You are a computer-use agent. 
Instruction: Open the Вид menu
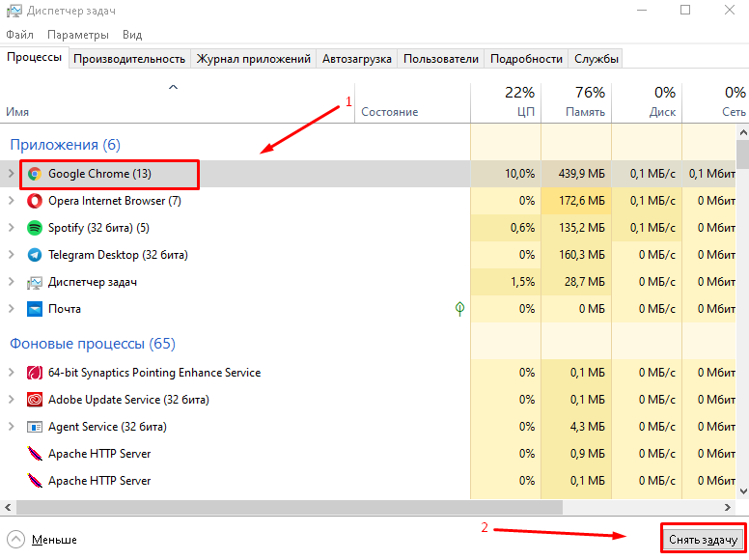132,35
